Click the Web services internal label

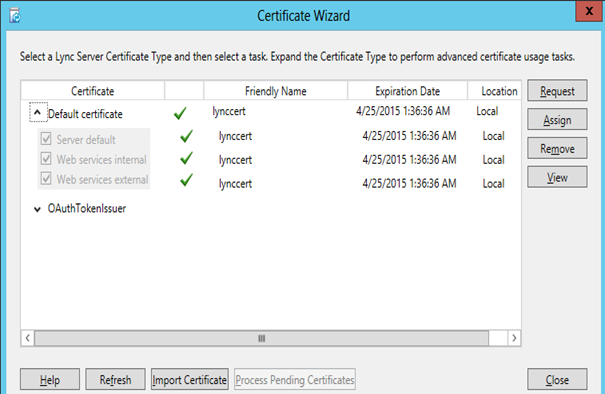tap(101, 159)
